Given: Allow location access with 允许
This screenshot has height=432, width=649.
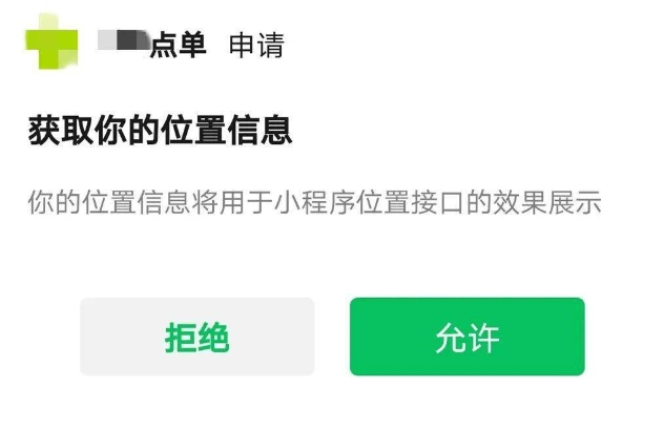Looking at the screenshot, I should 467,336.
